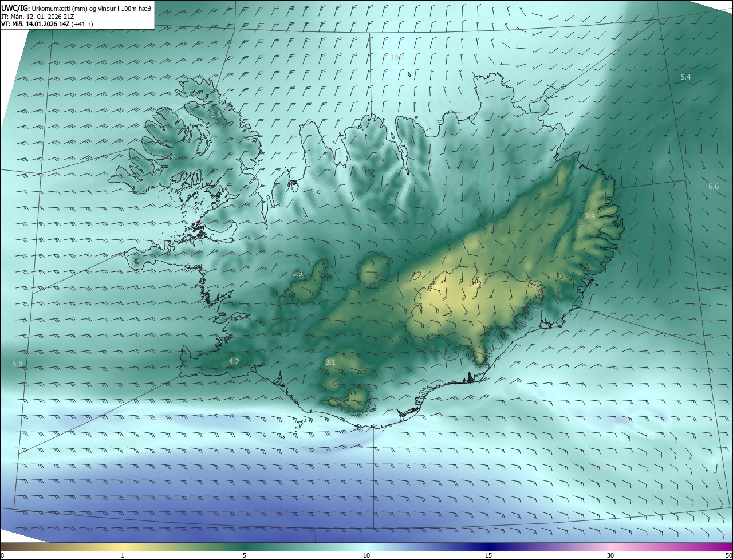Click the initial time 'IT: Mán. 12. 01. 2026 21Z'
The image size is (733, 560).
point(37,17)
